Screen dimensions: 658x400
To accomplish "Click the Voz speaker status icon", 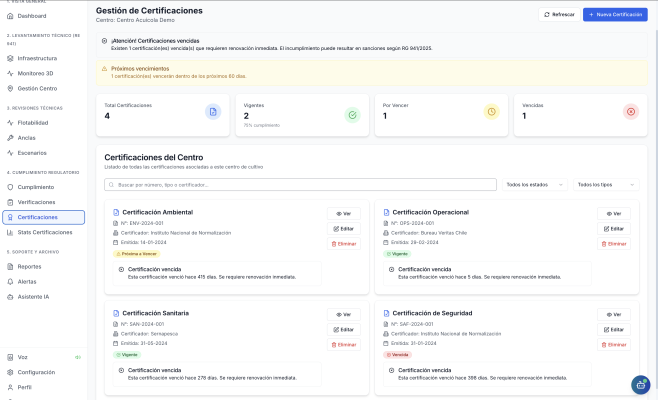I will [78, 357].
